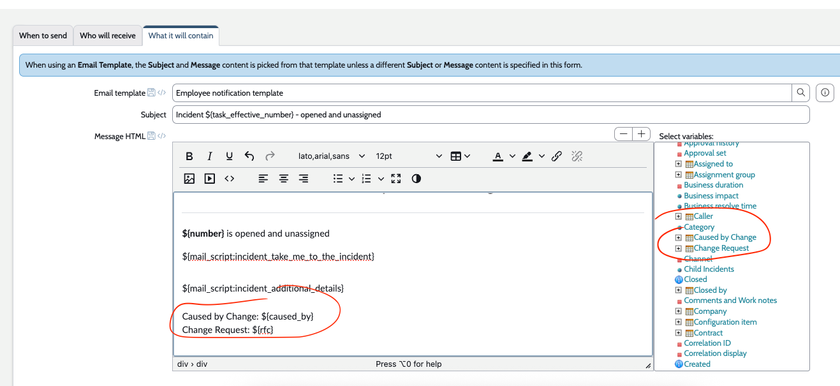840x386 pixels.
Task: Expand the Company variable node
Action: (x=678, y=311)
